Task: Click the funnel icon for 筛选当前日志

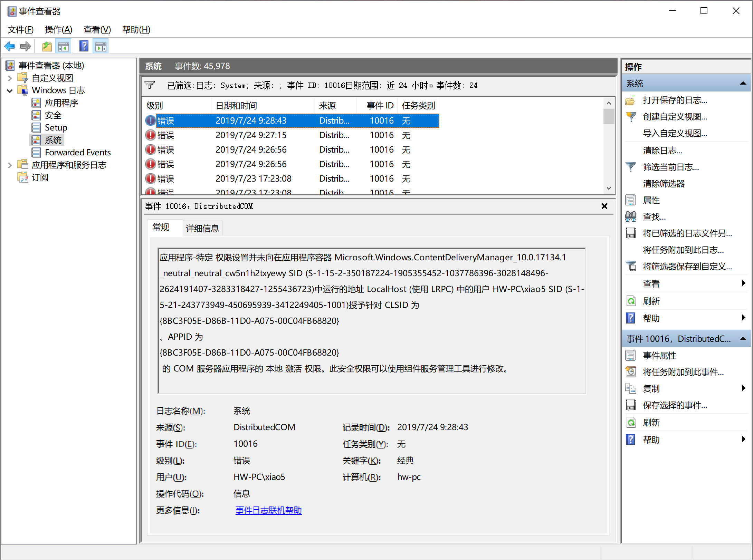Action: coord(631,167)
